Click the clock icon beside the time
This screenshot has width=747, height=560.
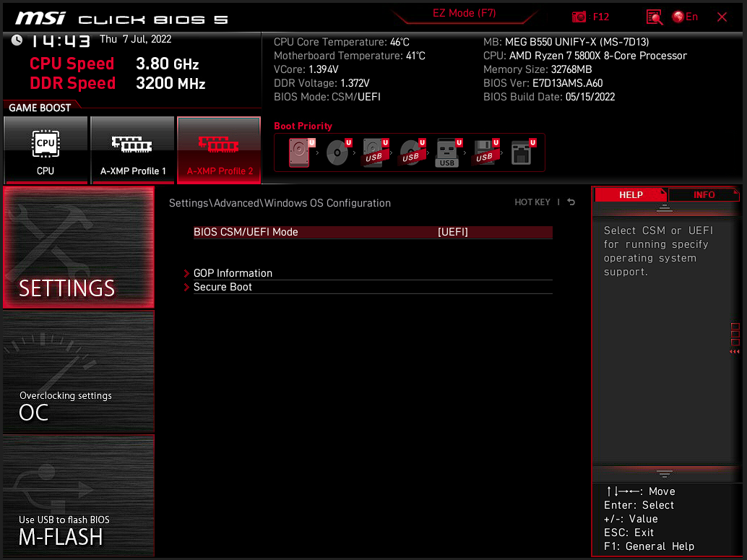click(17, 40)
